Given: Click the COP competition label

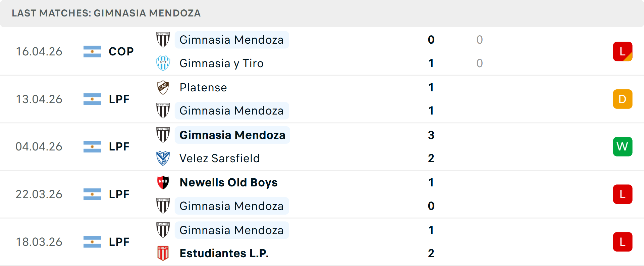Looking at the screenshot, I should [121, 51].
